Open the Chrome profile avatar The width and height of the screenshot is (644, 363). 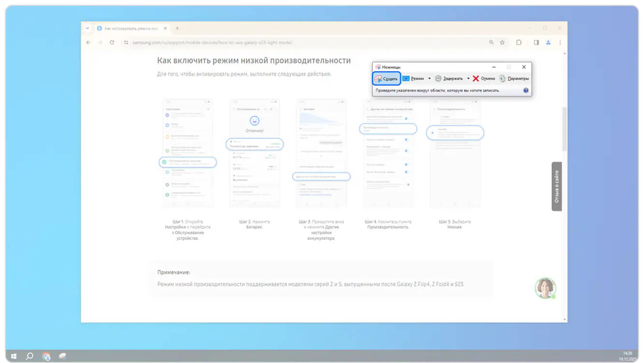tap(548, 43)
